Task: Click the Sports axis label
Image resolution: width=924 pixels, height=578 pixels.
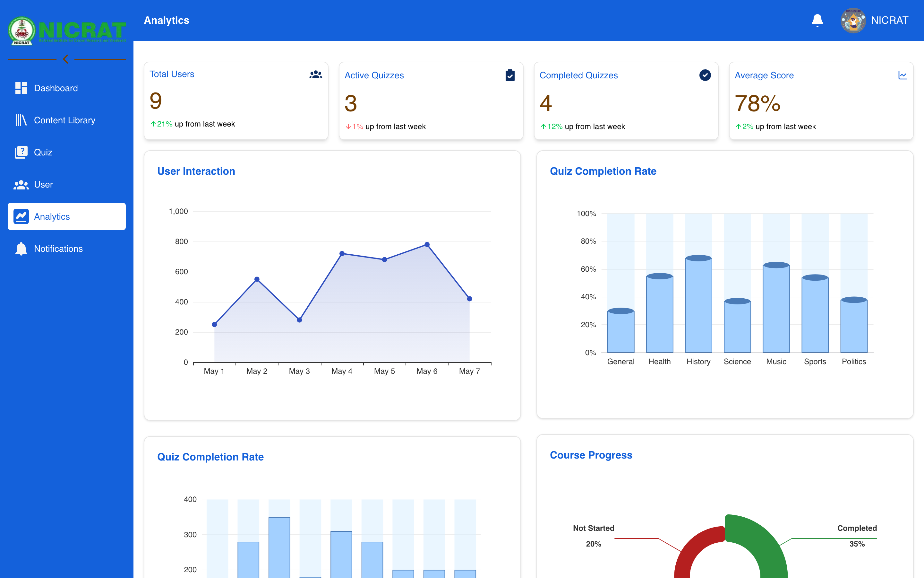Action: coord(815,362)
